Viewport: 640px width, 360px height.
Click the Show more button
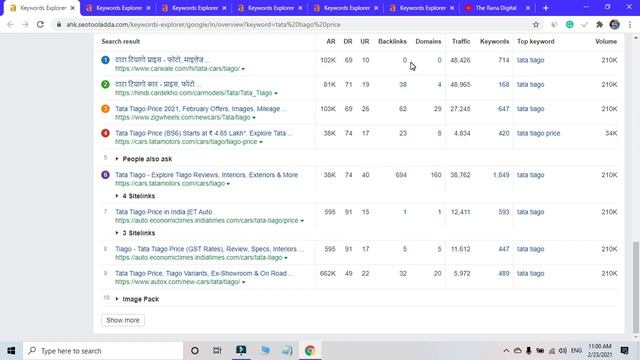123,320
